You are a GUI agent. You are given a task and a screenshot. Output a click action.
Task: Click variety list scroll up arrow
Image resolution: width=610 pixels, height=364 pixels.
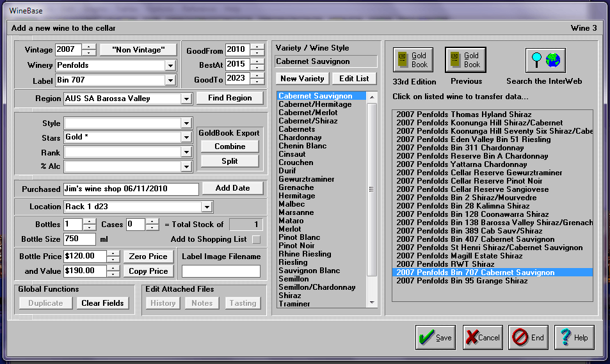point(372,97)
